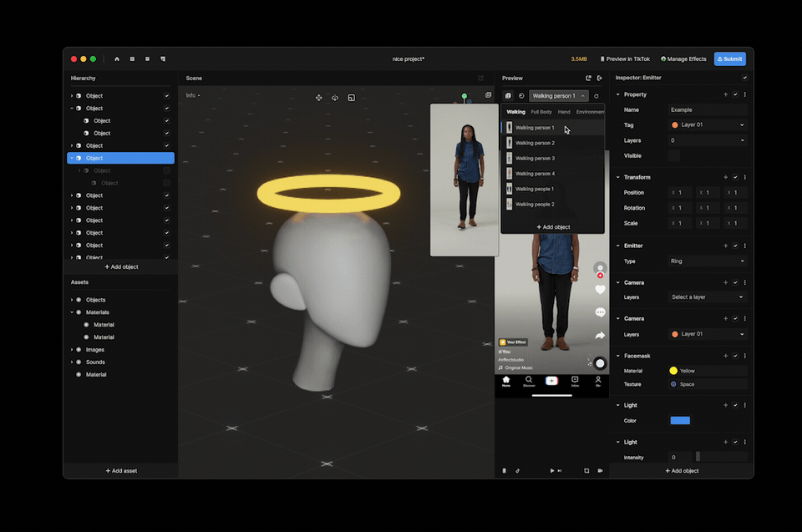Viewport: 802px width, 532px height.
Task: Click Add object at the Inspector bottom
Action: pos(682,471)
